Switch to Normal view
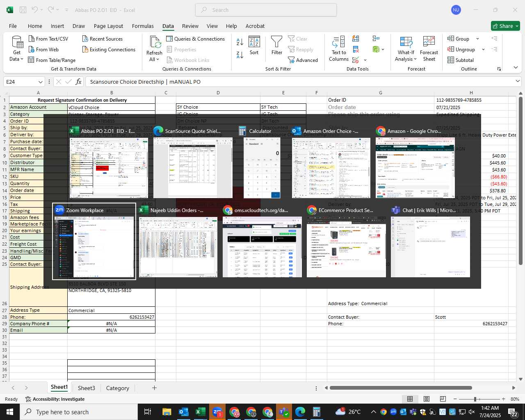525x420 pixels. point(410,399)
